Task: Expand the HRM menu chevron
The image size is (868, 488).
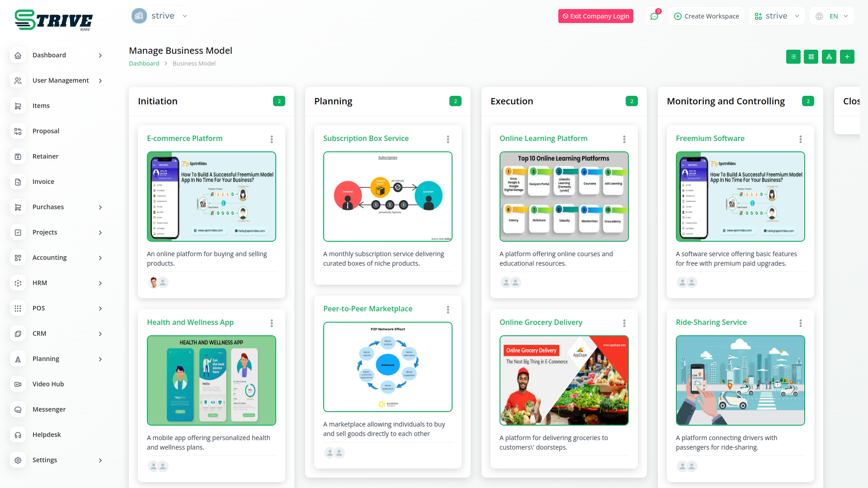Action: click(x=100, y=283)
